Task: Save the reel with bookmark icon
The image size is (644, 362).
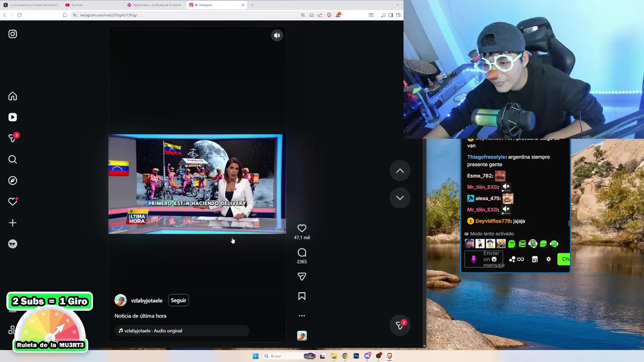Action: tap(302, 297)
